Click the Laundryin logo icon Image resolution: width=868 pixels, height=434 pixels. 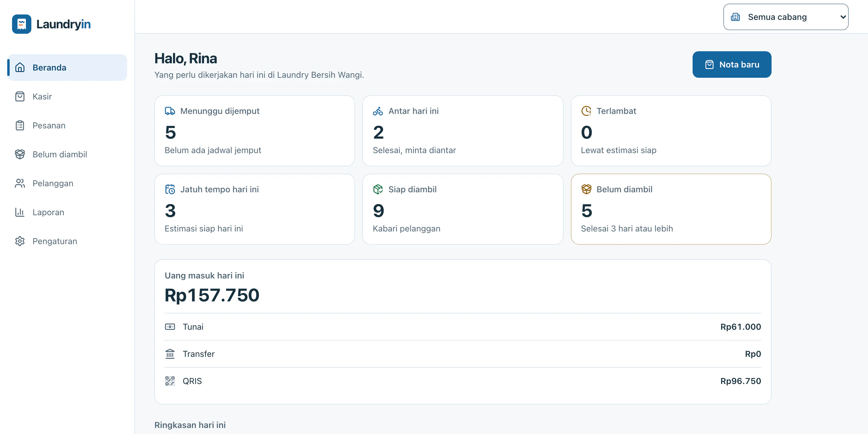coord(22,24)
